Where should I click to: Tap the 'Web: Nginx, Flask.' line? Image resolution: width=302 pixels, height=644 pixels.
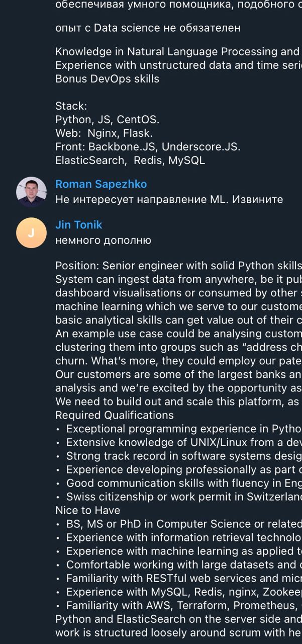[104, 133]
